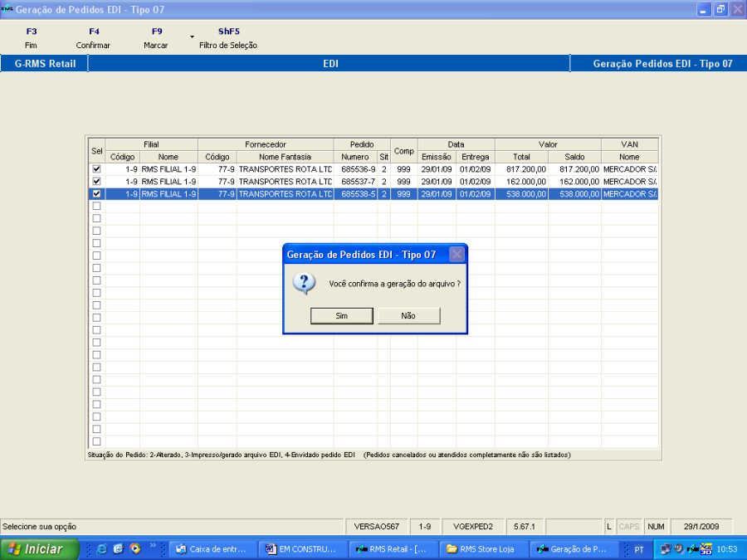The width and height of the screenshot is (747, 560).
Task: Launch Windows Media Player quick launch icon
Action: pos(135,549)
